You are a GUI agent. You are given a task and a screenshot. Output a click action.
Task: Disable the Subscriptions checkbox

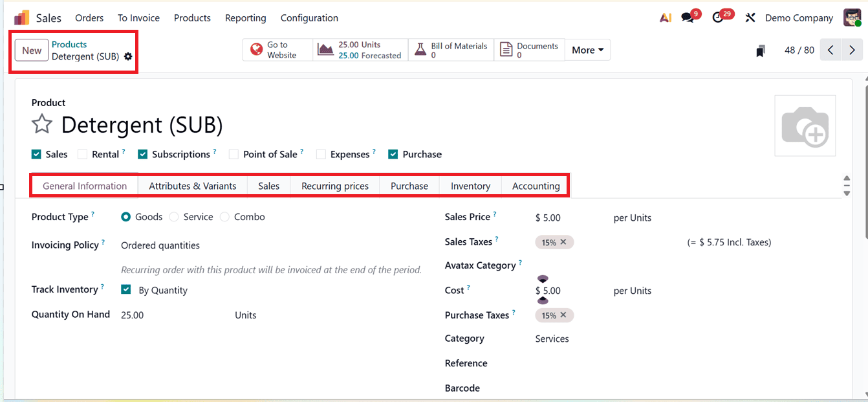[141, 153]
